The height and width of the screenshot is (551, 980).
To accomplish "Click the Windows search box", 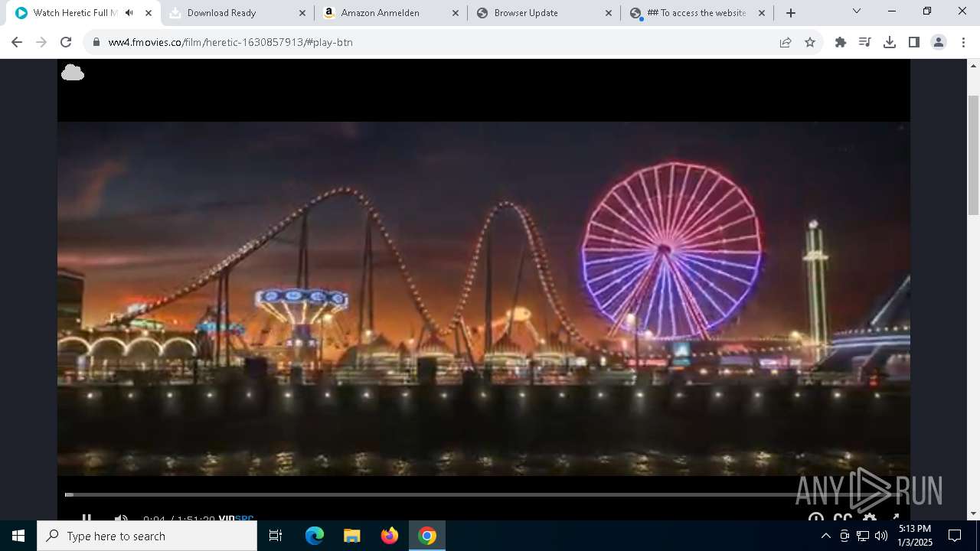I will click(147, 536).
